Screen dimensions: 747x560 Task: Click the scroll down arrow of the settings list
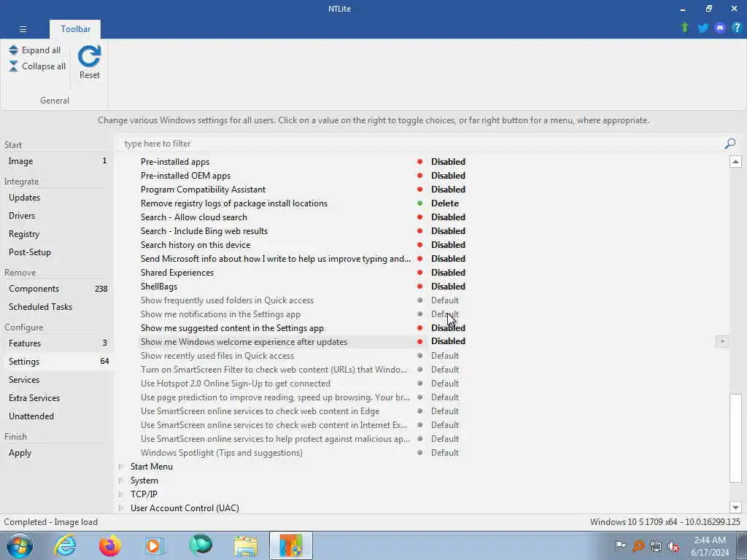[735, 507]
